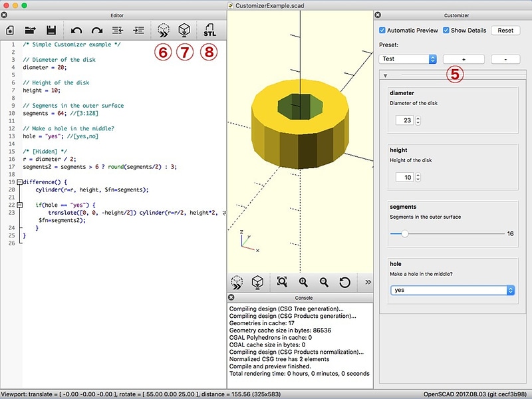Click the New file icon in editor toolbar
The width and height of the screenshot is (532, 399).
point(10,30)
